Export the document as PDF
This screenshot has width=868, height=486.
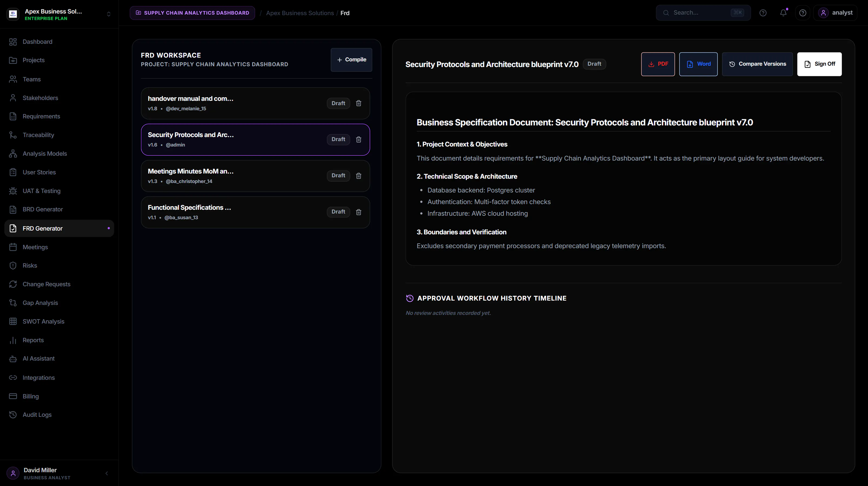click(x=658, y=64)
